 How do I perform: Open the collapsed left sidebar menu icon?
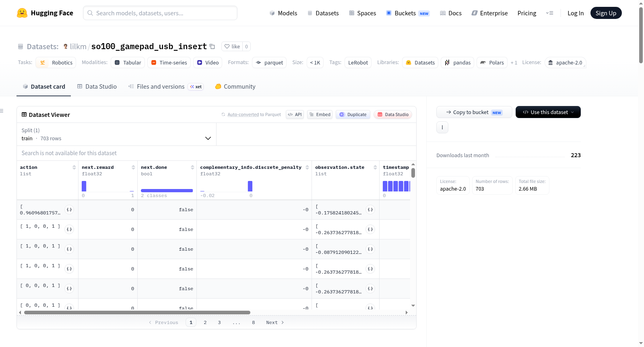2,111
